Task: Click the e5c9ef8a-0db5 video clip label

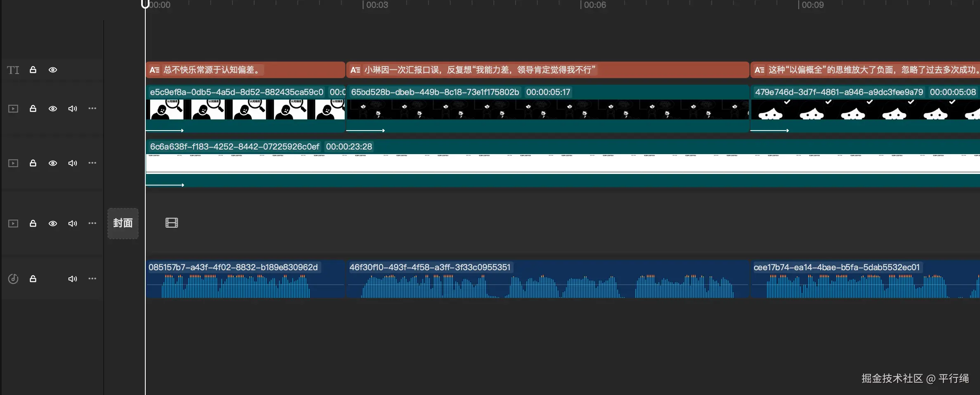Action: coord(237,92)
